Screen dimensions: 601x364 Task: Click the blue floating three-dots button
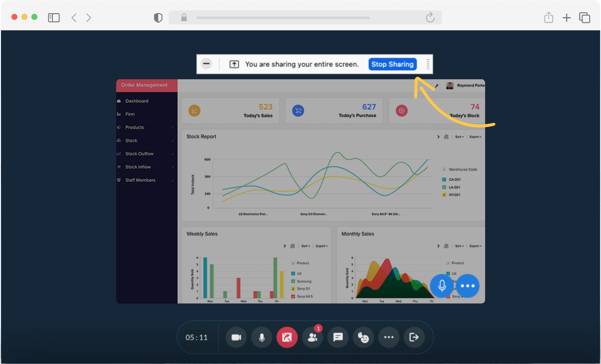click(x=468, y=286)
